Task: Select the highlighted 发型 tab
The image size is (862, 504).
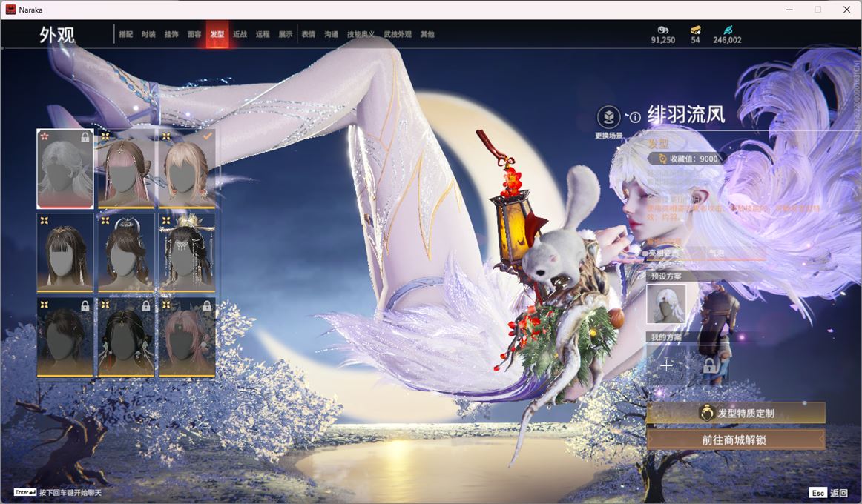Action: coord(217,34)
